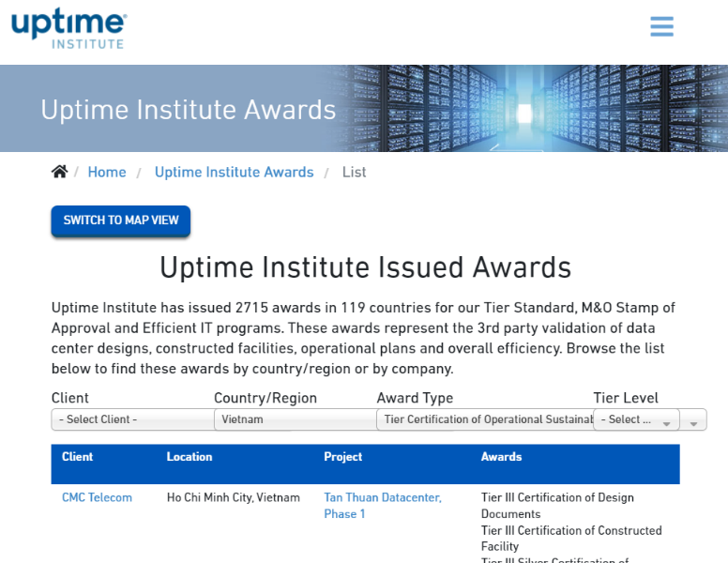Click the home icon in breadcrumb
Image resolution: width=728 pixels, height=563 pixels.
[x=59, y=172]
